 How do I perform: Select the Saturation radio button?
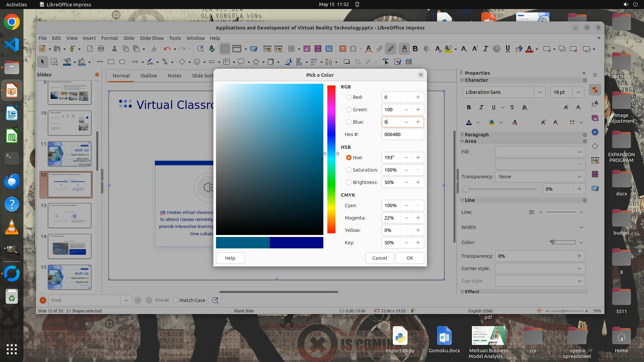point(349,170)
